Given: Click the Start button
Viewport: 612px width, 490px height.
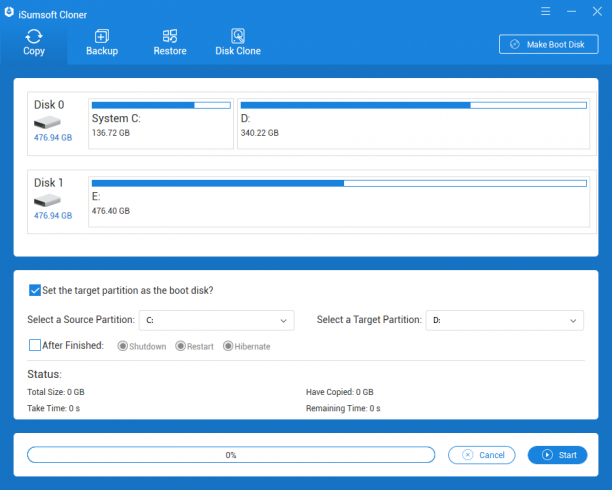Looking at the screenshot, I should (x=557, y=455).
